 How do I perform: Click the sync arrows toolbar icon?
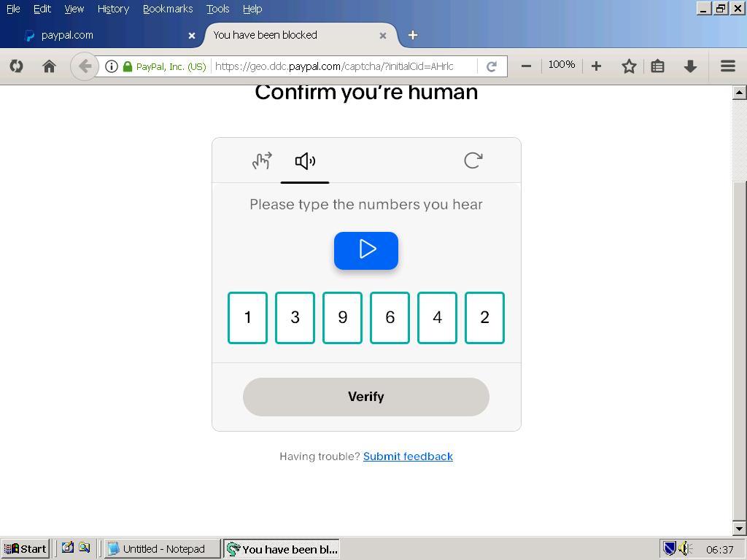pyautogui.click(x=16, y=66)
